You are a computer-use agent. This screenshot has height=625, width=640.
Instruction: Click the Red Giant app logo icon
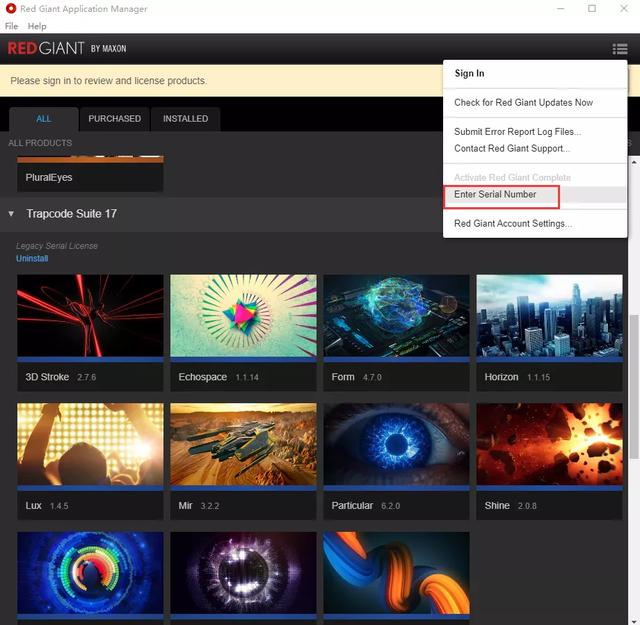coord(11,8)
